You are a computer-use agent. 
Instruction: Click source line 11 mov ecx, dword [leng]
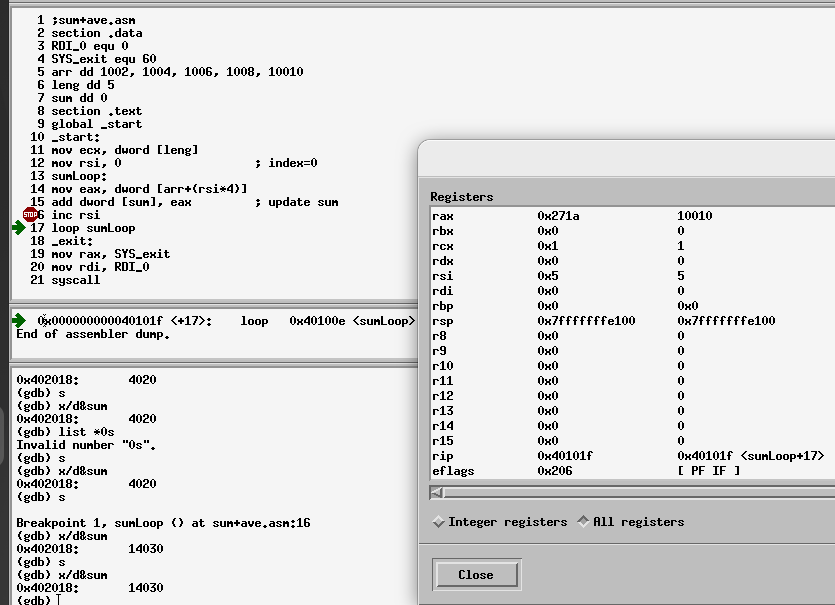[125, 150]
